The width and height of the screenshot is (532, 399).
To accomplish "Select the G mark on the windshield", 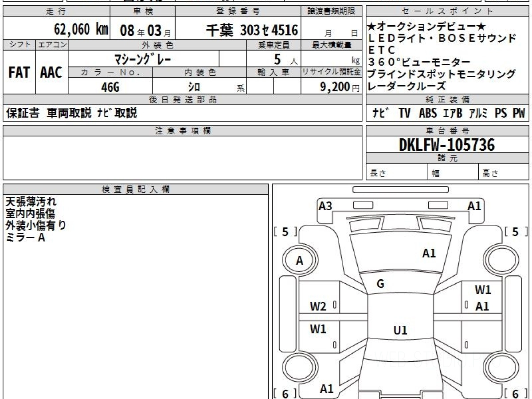I will (x=380, y=284).
